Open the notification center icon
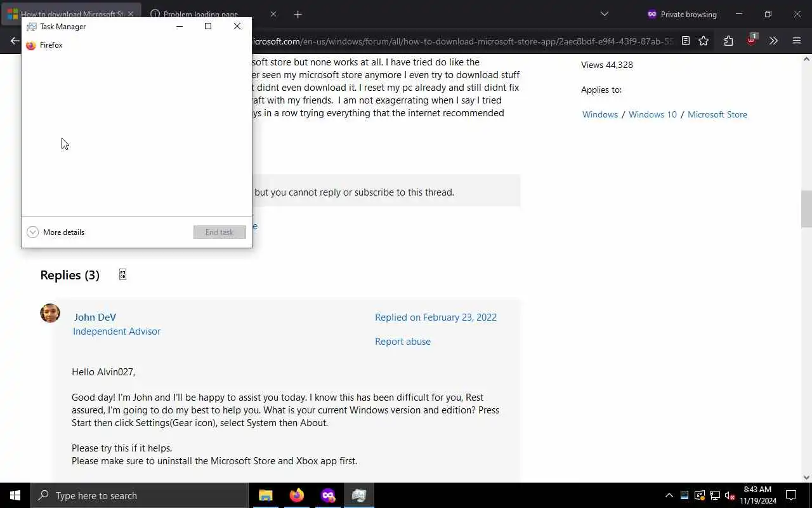Viewport: 812px width, 508px height. click(x=791, y=495)
